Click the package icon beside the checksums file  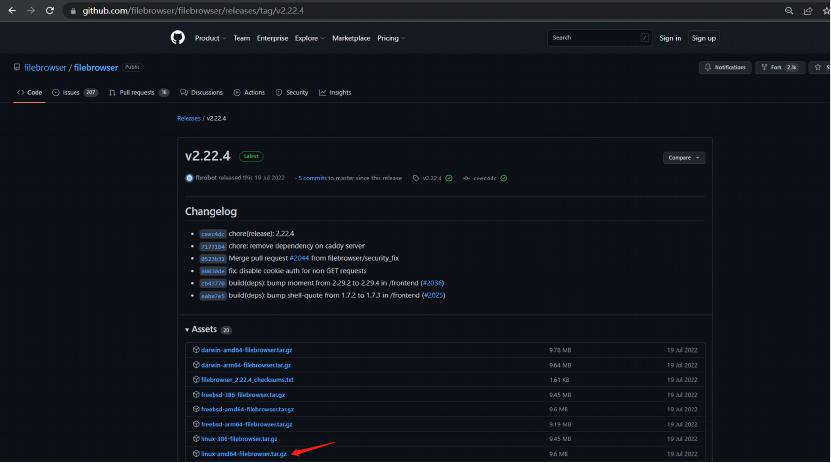pyautogui.click(x=196, y=379)
